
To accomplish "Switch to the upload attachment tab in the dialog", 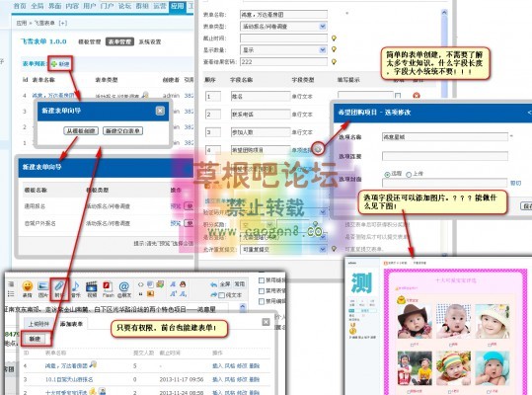I will click(x=38, y=324).
